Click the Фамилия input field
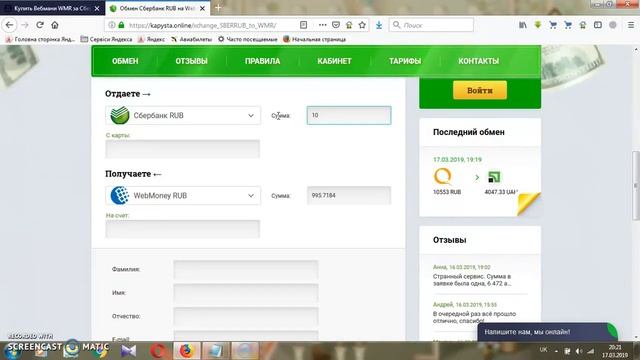 coord(246,270)
